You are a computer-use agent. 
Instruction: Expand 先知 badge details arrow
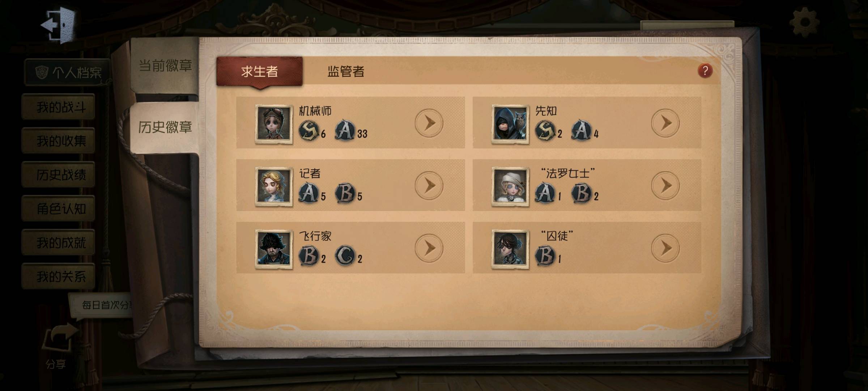click(665, 123)
